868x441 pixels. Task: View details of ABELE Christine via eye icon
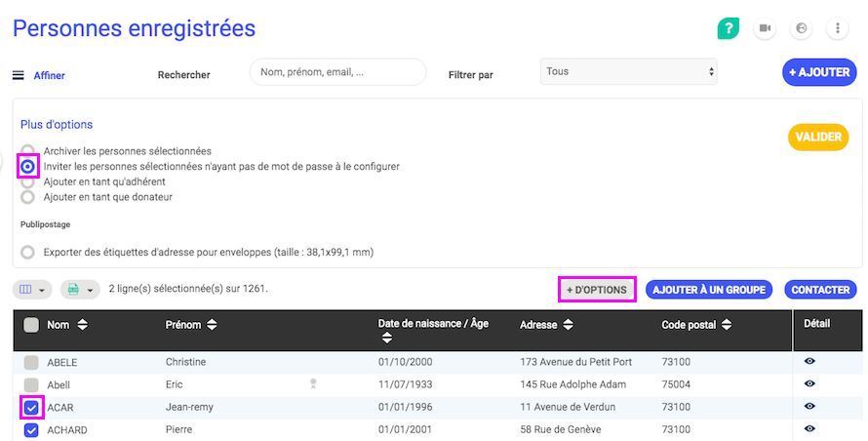pyautogui.click(x=809, y=362)
